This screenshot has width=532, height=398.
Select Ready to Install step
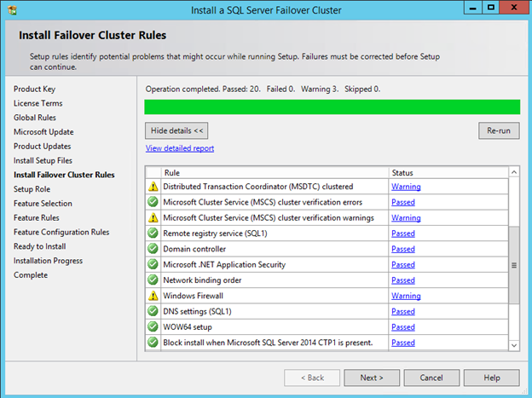point(40,246)
